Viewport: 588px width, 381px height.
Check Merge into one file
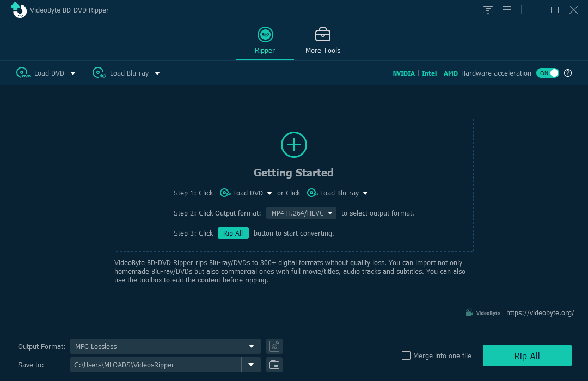(x=406, y=355)
